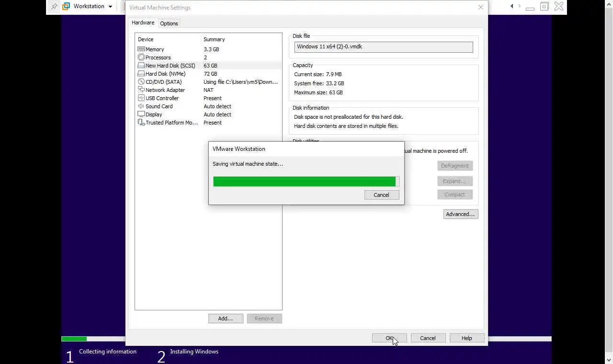Image resolution: width=613 pixels, height=364 pixels.
Task: Click the 63 GB summary value
Action: (x=210, y=66)
